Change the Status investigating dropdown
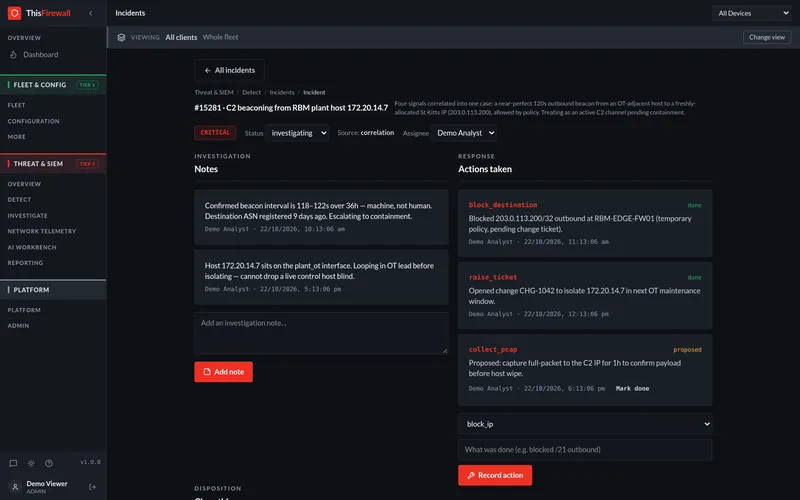This screenshot has height=500, width=800. coord(298,133)
